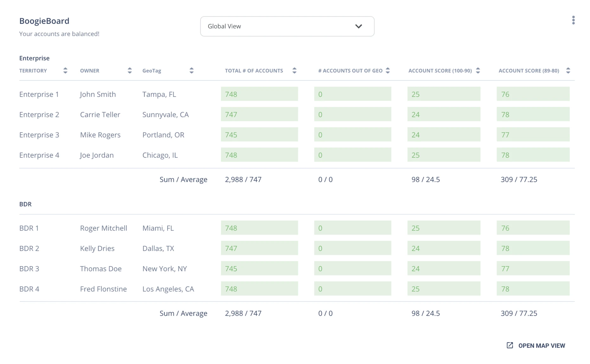Click # ACCOUNTS OUT OF GEO header
Viewport: 590px width, 364px height.
350,71
